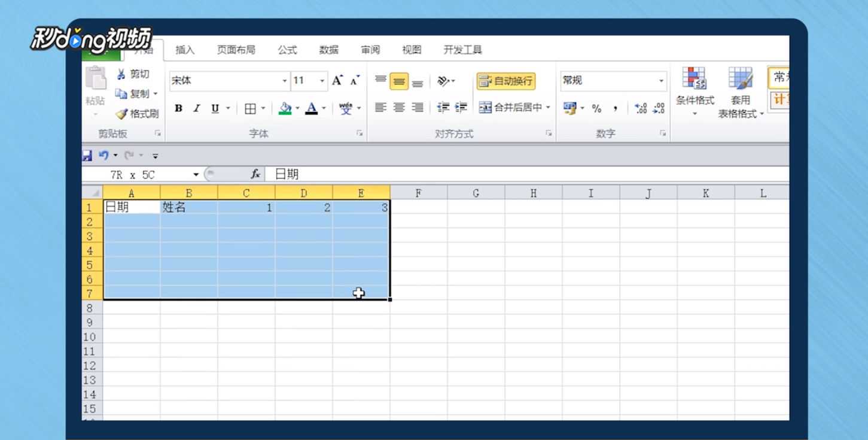Open the Data (数据) tab
This screenshot has height=440, width=868.
(328, 50)
